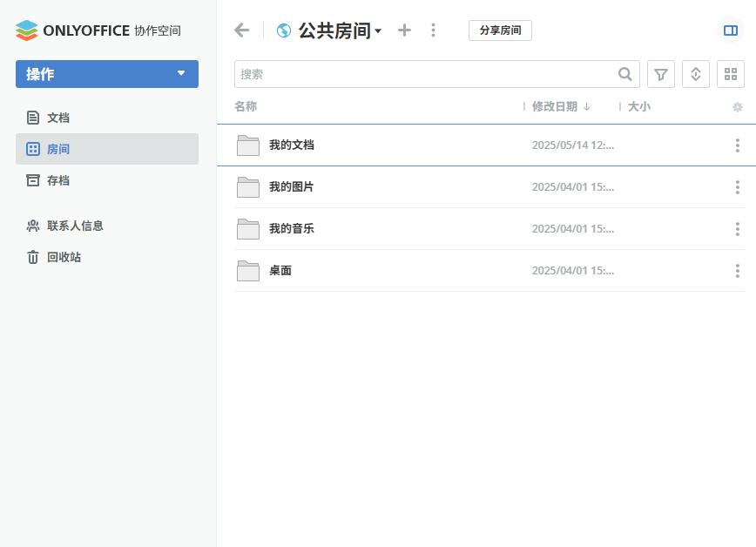Toggle the info panel icon at top right

tap(731, 30)
